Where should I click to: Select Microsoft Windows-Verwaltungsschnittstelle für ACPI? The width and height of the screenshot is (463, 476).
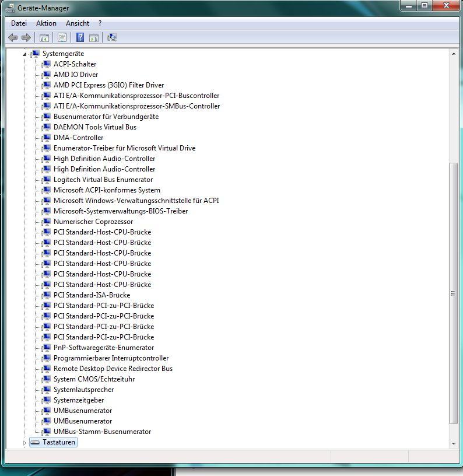(136, 201)
